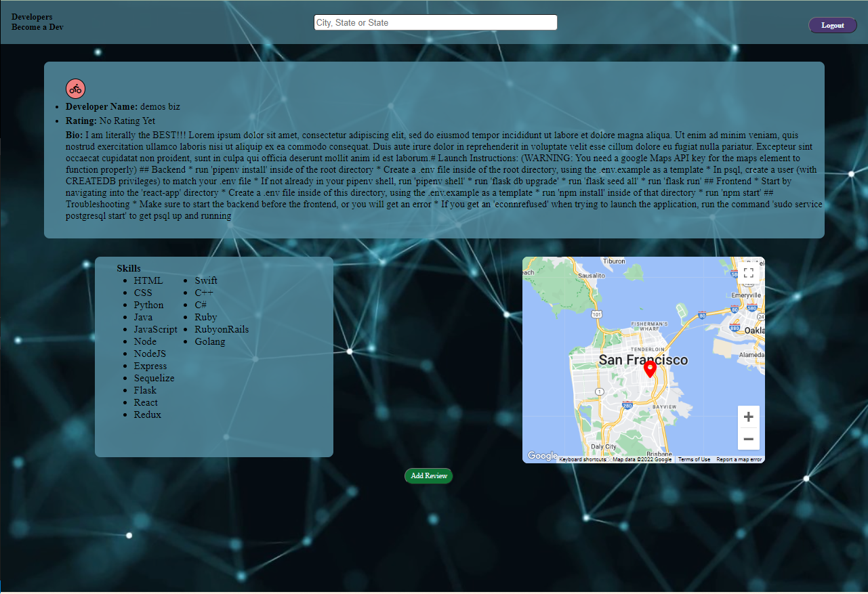Toggle the map fullscreen view icon
Screen dimensions: 868x594
pyautogui.click(x=748, y=273)
